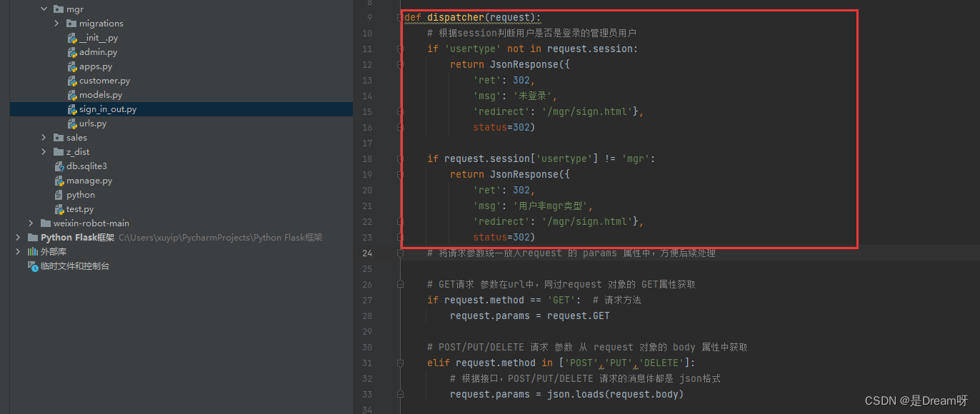Expand the z_dist folder arrow
This screenshot has height=414, width=980.
click(44, 152)
